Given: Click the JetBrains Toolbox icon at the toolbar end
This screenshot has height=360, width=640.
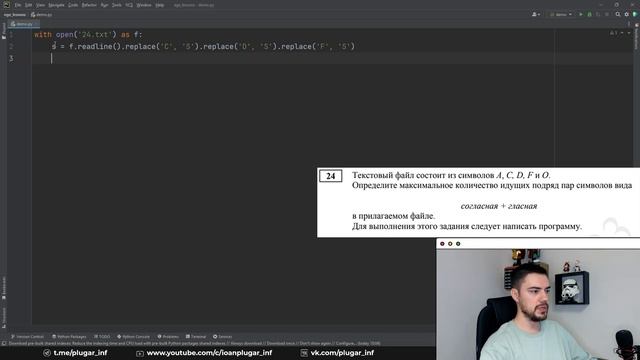Looking at the screenshot, I should tap(635, 14).
